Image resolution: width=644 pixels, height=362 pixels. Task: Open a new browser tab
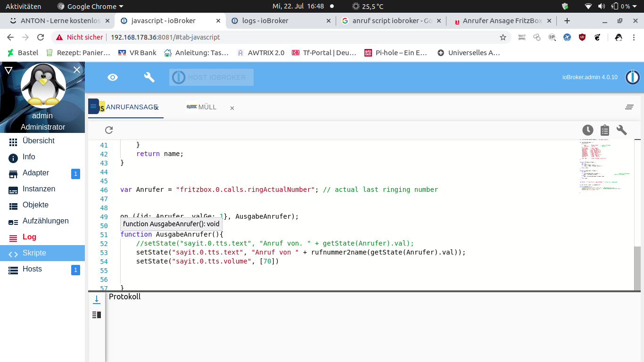(x=567, y=21)
